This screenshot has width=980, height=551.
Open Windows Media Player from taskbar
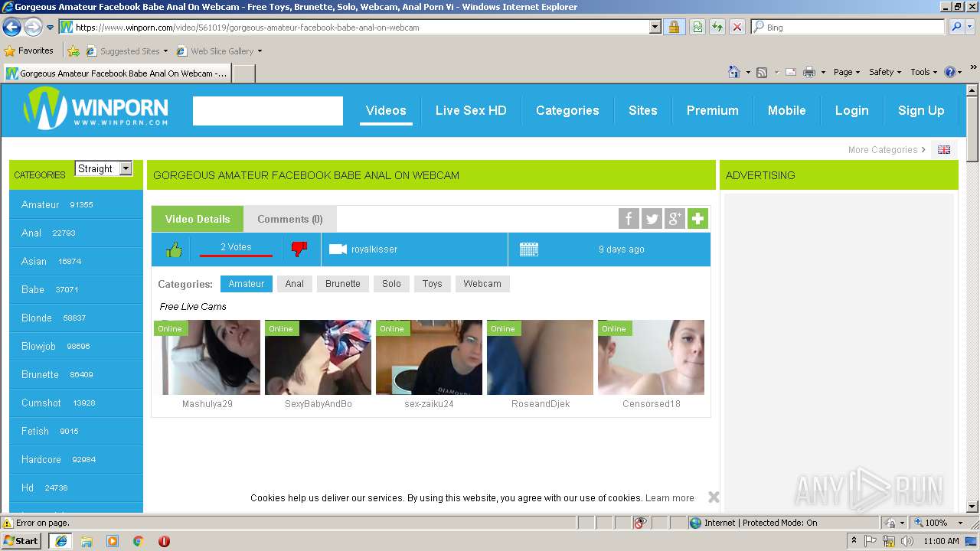point(113,541)
